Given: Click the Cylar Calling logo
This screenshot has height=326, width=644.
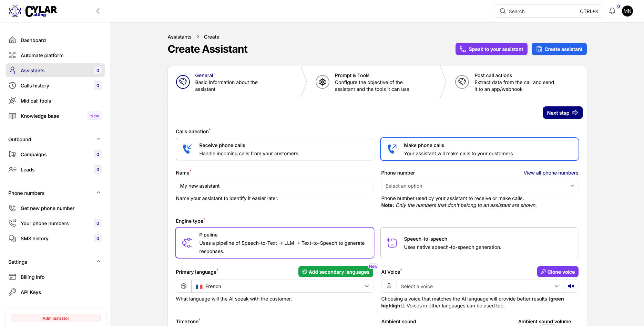Looking at the screenshot, I should click(33, 11).
